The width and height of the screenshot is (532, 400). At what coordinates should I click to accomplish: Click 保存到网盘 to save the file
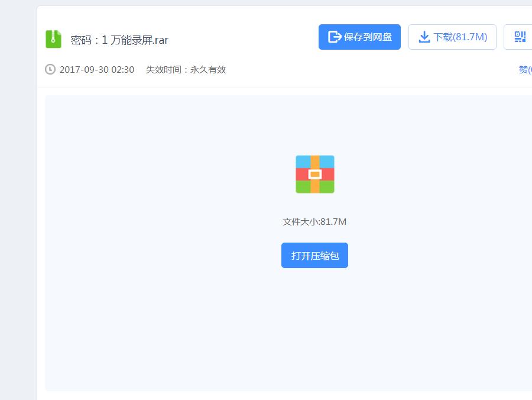(359, 37)
